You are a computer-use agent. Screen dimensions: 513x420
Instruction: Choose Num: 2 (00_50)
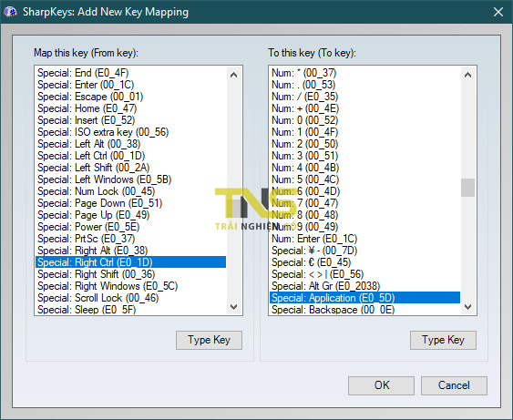(x=364, y=144)
